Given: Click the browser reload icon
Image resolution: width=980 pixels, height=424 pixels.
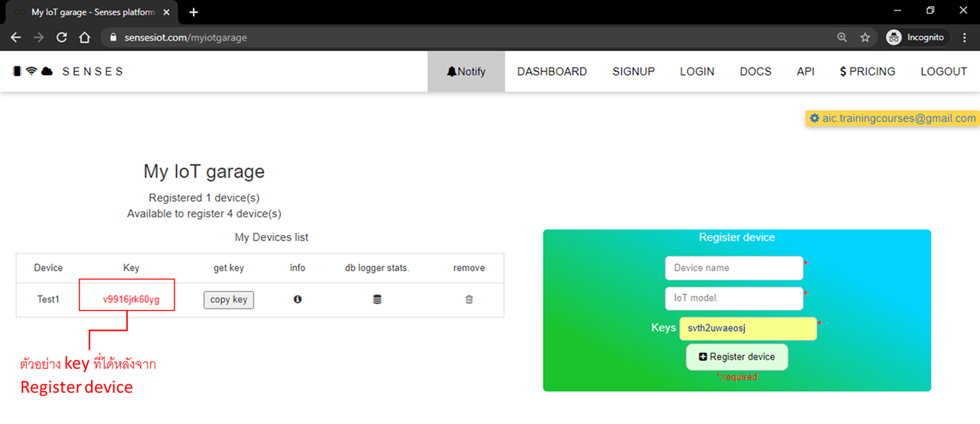Looking at the screenshot, I should 61,38.
